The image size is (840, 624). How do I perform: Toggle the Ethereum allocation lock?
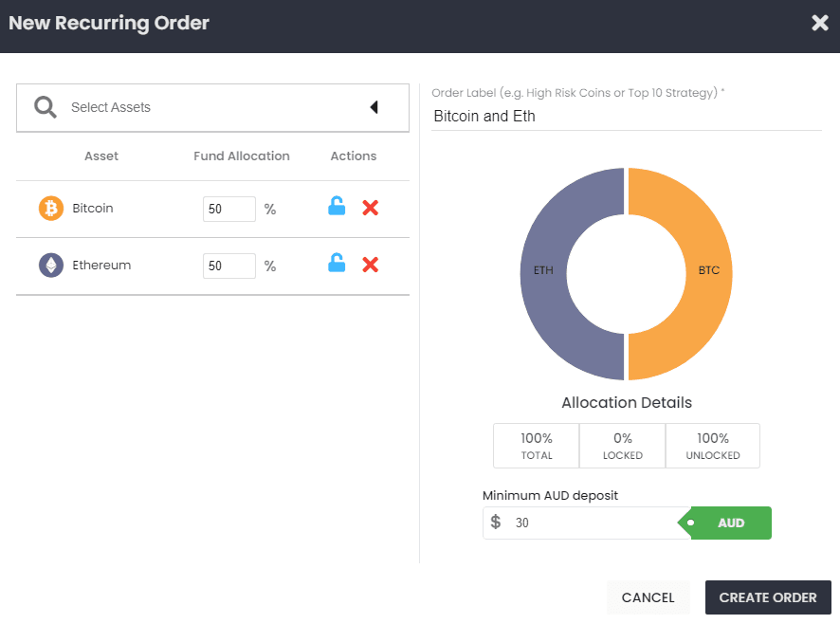(x=337, y=264)
